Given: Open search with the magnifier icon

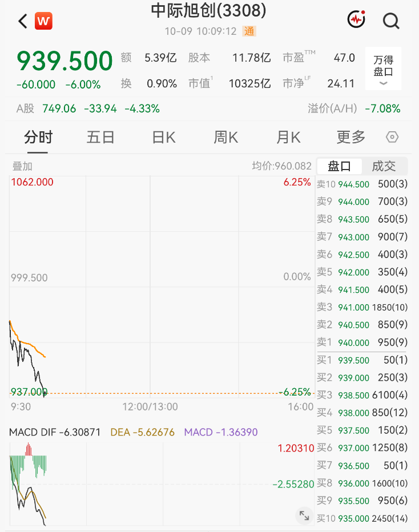Looking at the screenshot, I should coord(391,21).
